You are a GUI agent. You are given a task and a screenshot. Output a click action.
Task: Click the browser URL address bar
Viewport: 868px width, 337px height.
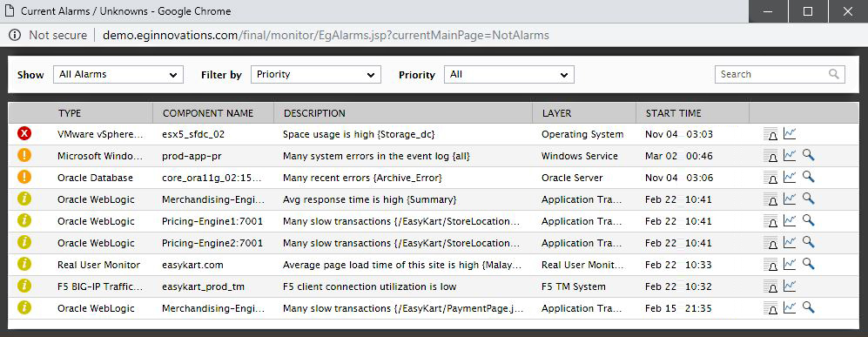(x=326, y=36)
